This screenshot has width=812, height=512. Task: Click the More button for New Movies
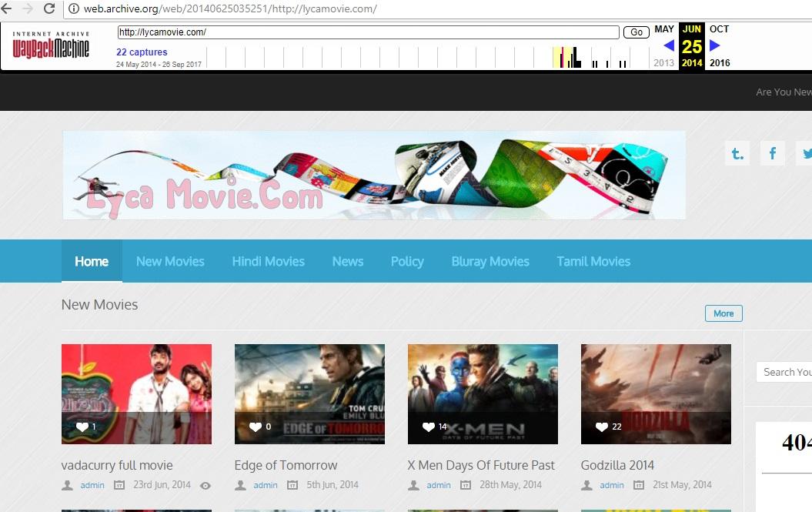pyautogui.click(x=723, y=313)
